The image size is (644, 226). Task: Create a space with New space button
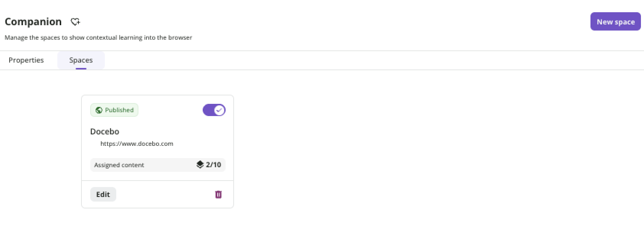615,22
